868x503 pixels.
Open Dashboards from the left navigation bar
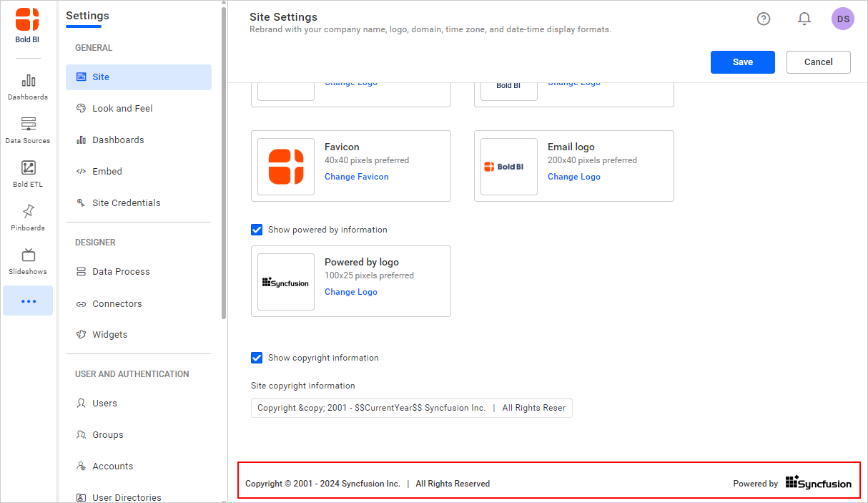[x=28, y=86]
